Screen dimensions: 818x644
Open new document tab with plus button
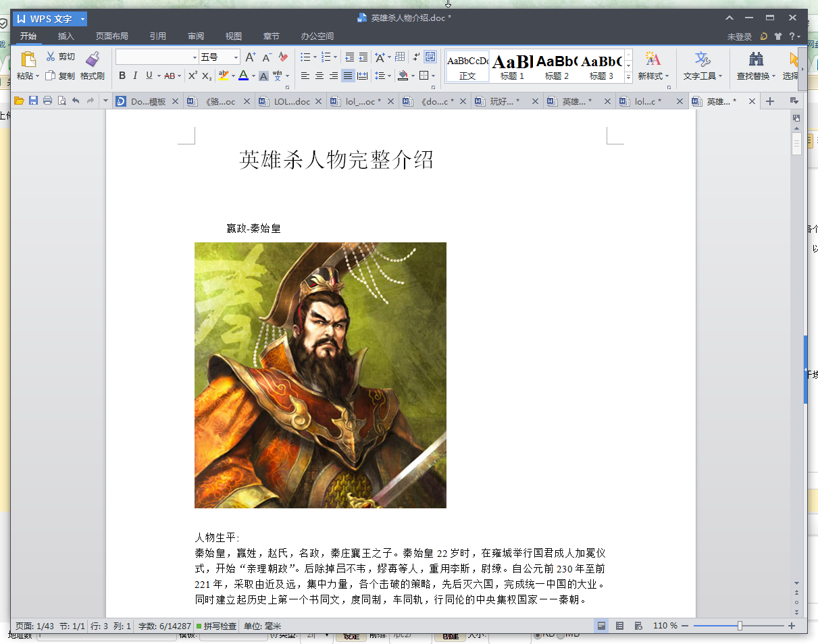(x=769, y=101)
